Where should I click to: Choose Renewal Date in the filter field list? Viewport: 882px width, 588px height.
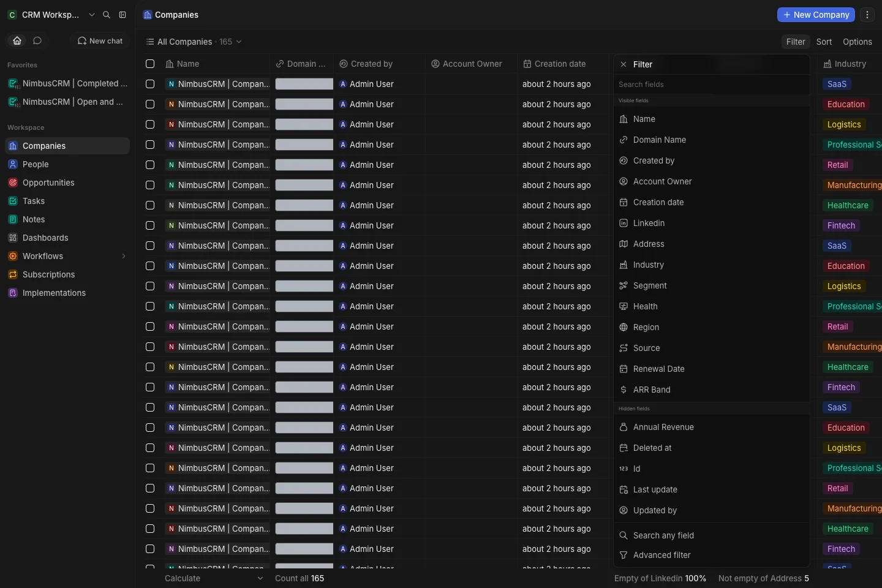712,369
